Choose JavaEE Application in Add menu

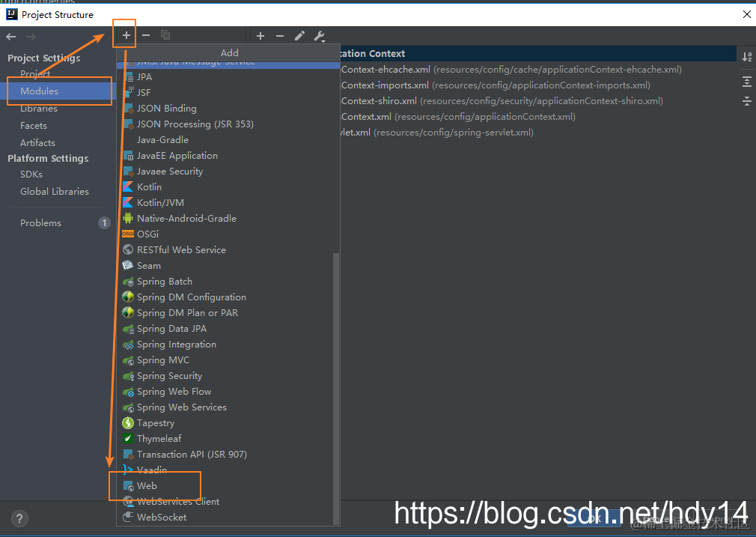coord(228,155)
